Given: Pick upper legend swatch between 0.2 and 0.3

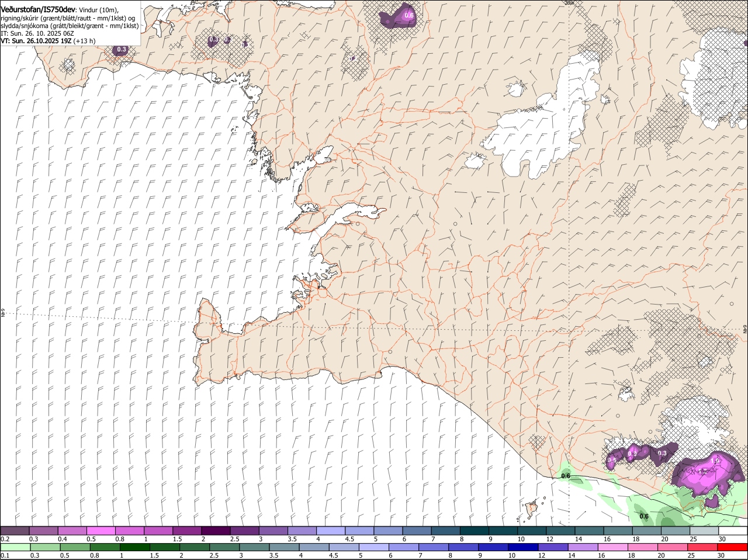Looking at the screenshot, I should tap(15, 530).
